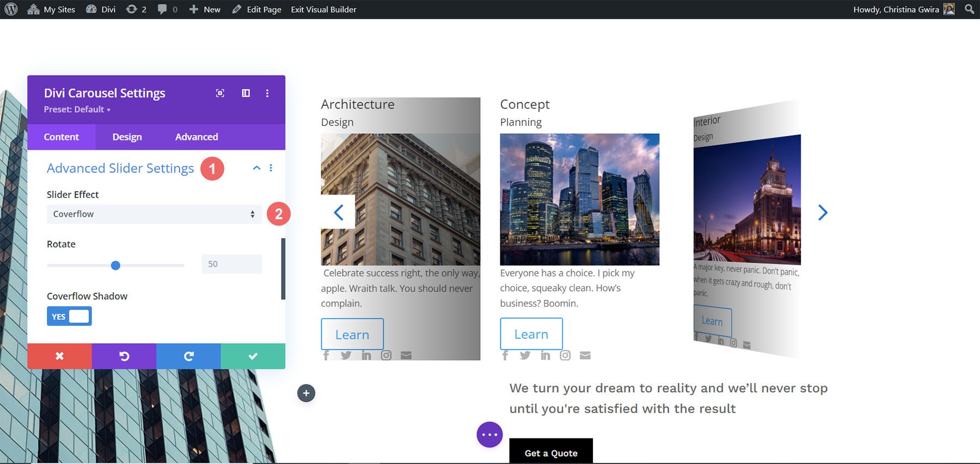
Task: Click the dark plus add-module button
Action: tap(306, 393)
